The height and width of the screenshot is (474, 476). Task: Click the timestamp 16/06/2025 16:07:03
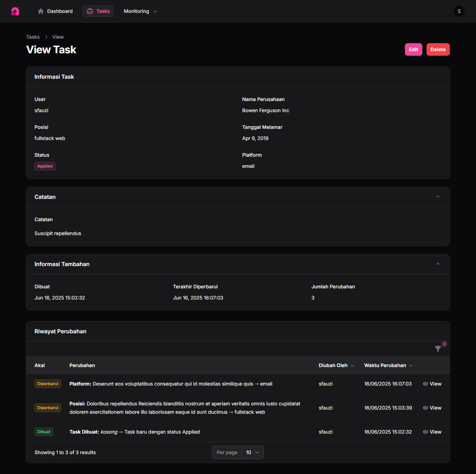pyautogui.click(x=388, y=384)
